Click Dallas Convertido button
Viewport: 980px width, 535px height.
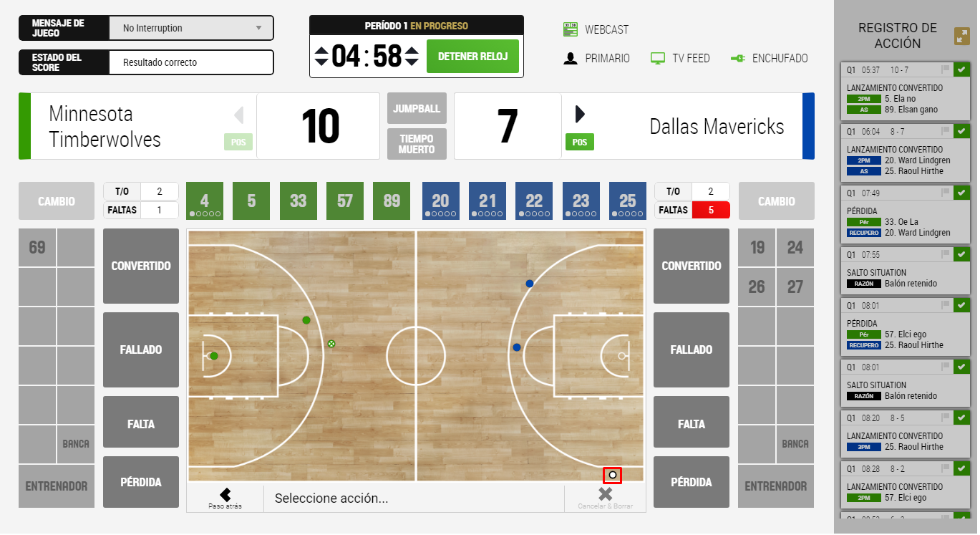click(692, 266)
